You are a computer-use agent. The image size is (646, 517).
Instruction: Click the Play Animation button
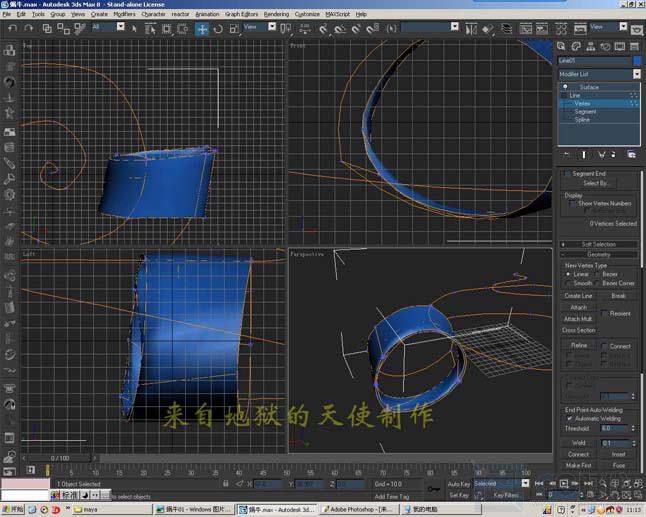coord(564,483)
